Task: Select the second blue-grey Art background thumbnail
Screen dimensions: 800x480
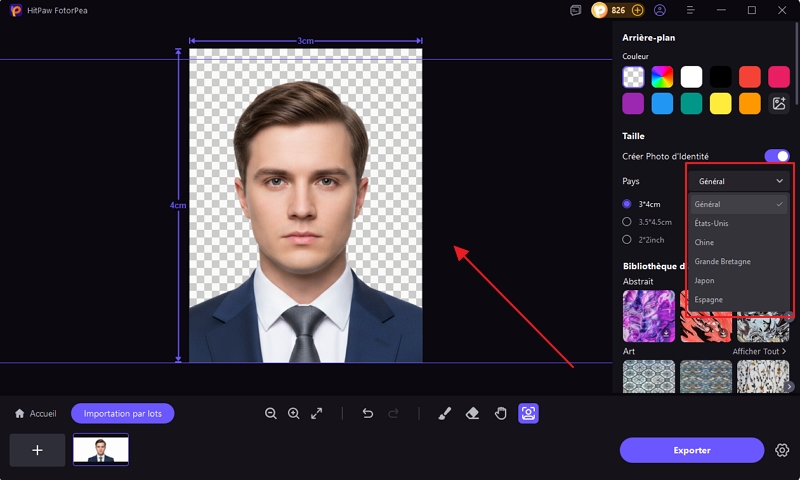Action: click(x=706, y=376)
